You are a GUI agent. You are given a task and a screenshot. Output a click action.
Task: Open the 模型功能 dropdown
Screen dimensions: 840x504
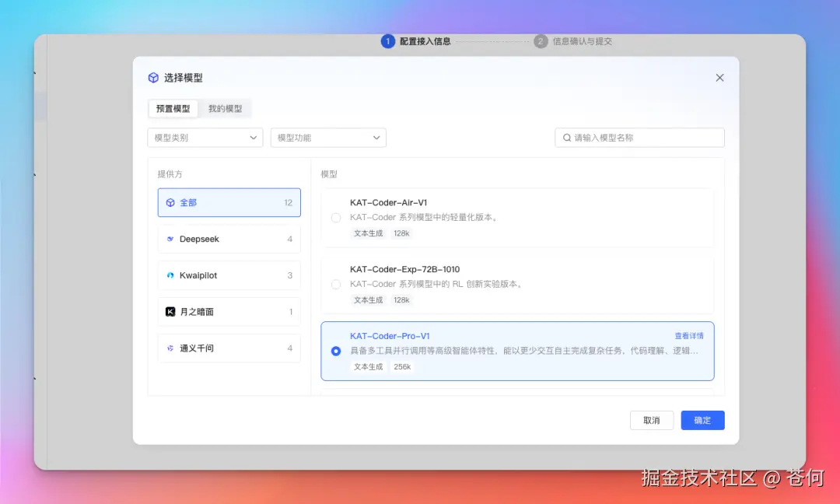click(327, 137)
